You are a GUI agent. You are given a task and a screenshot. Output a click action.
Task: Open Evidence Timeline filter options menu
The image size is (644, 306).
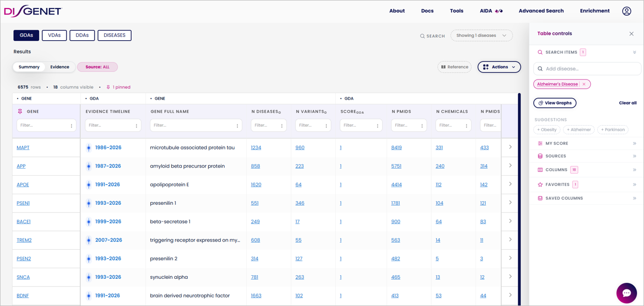coord(136,126)
